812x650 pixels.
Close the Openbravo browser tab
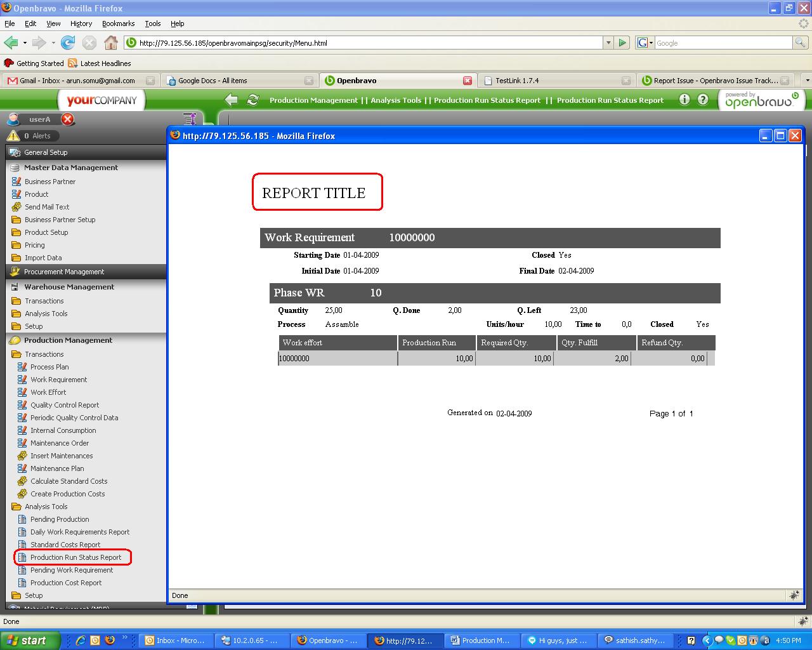click(468, 81)
